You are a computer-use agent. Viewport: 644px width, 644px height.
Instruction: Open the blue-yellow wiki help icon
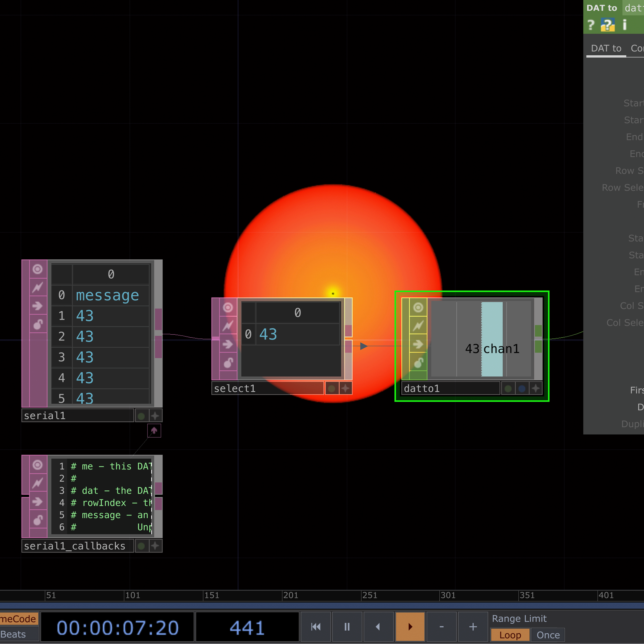click(608, 25)
